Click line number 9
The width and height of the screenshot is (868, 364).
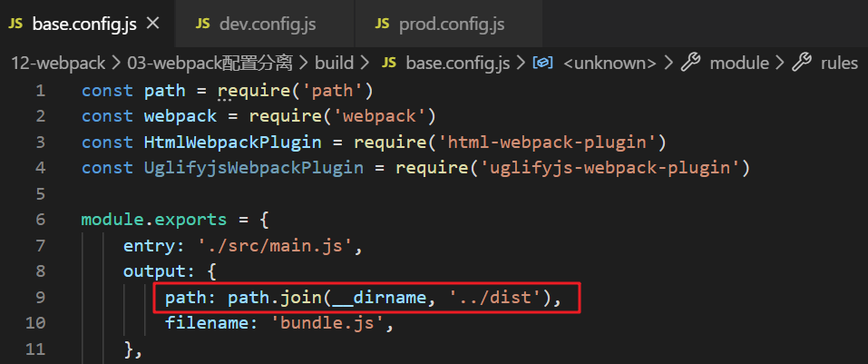(41, 298)
